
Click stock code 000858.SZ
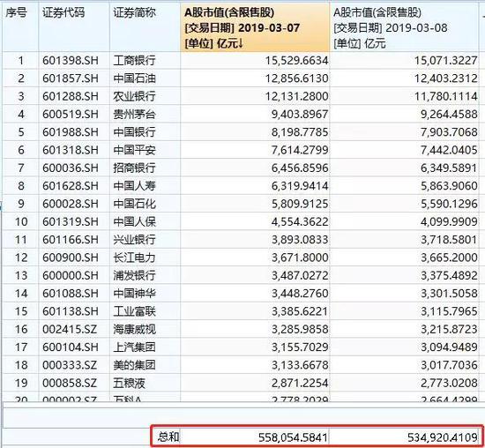(70, 384)
